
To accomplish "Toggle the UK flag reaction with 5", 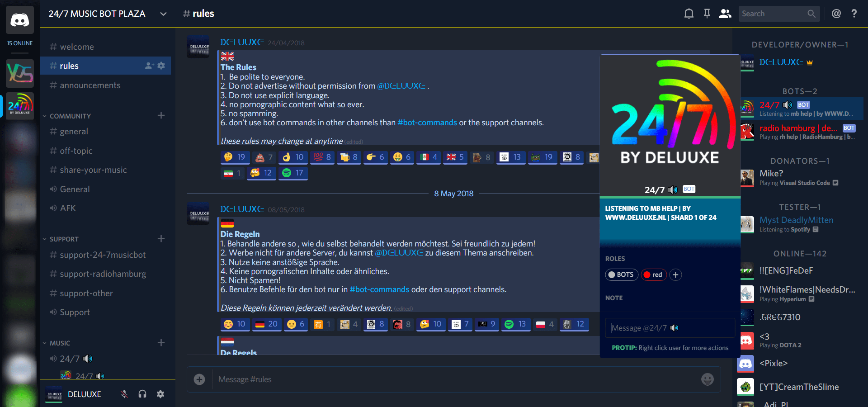I will point(455,157).
